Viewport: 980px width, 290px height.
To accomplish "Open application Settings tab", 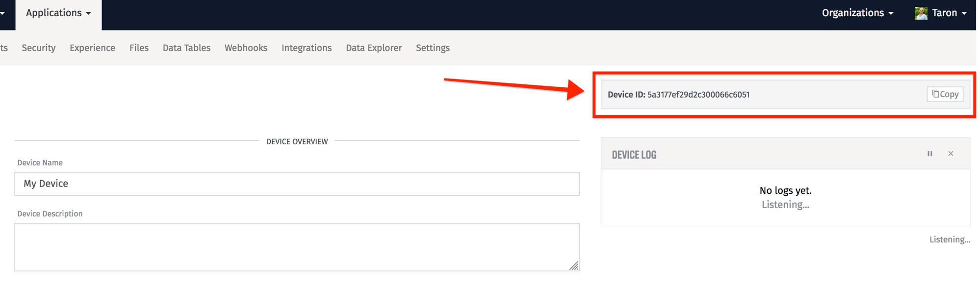I will [x=433, y=48].
